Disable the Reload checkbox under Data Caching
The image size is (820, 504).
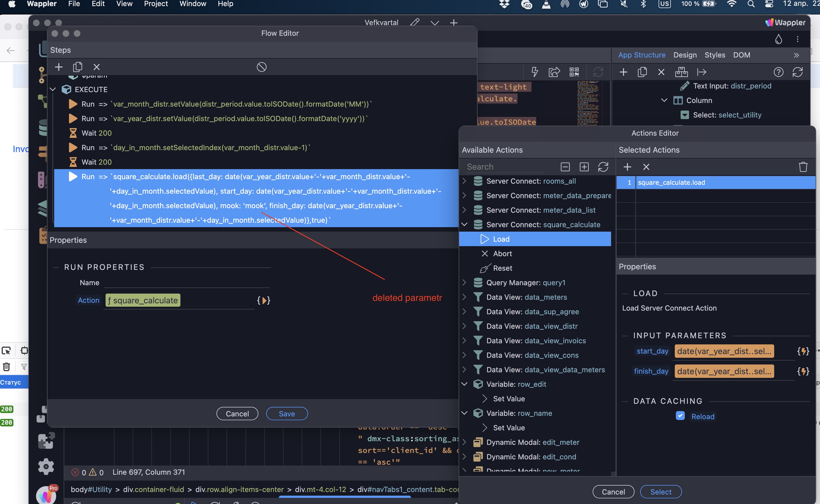pyautogui.click(x=680, y=416)
